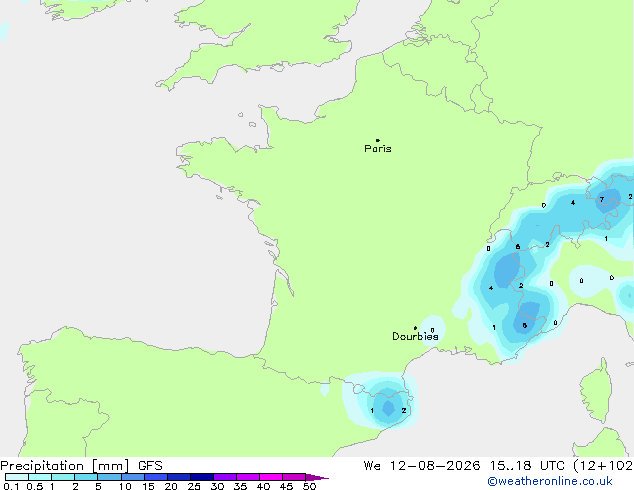Screen dimensions: 634x490
Task: Click the legend tick label 50
Action: click(x=309, y=486)
